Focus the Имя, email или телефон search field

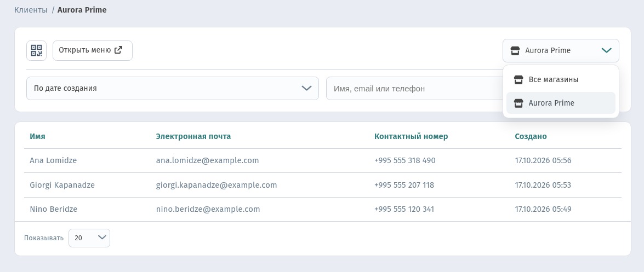pos(414,88)
